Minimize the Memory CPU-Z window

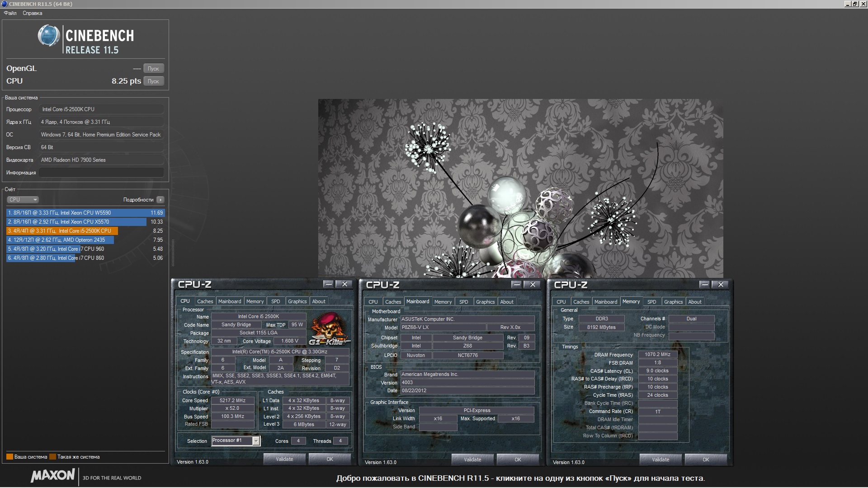705,285
